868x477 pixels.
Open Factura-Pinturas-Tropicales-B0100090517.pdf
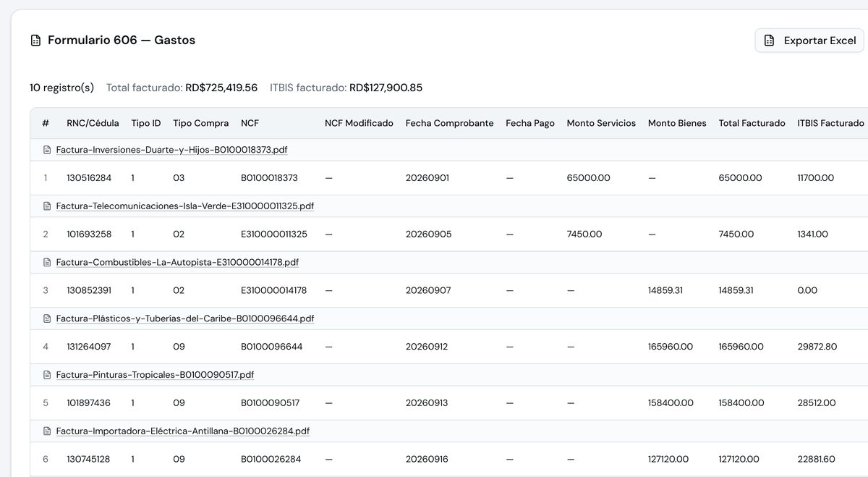[x=155, y=375]
